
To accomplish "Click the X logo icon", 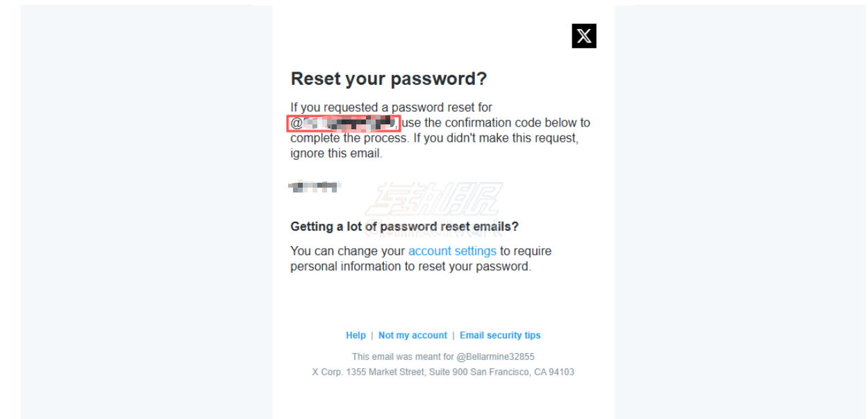I will tap(584, 36).
